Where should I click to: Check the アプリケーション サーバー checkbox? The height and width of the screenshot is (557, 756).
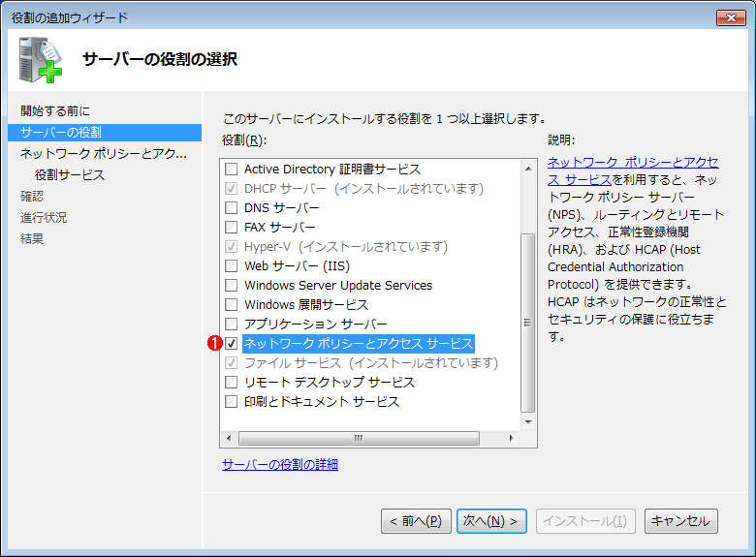click(x=232, y=324)
